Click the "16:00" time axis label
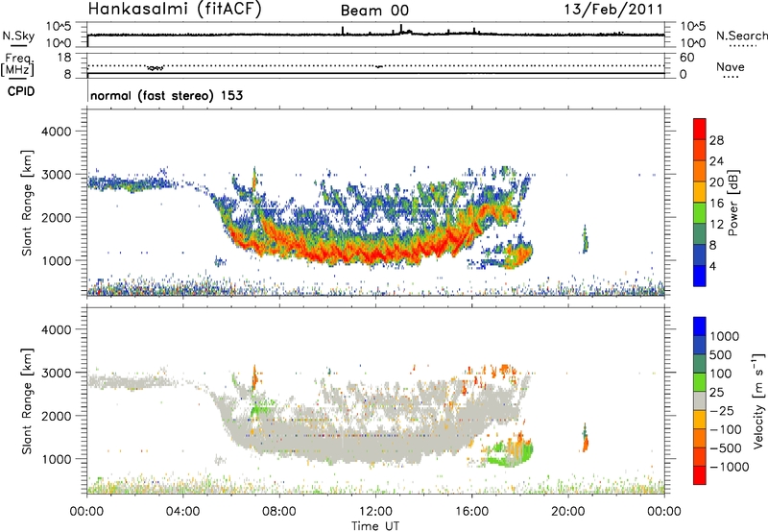 [471, 512]
